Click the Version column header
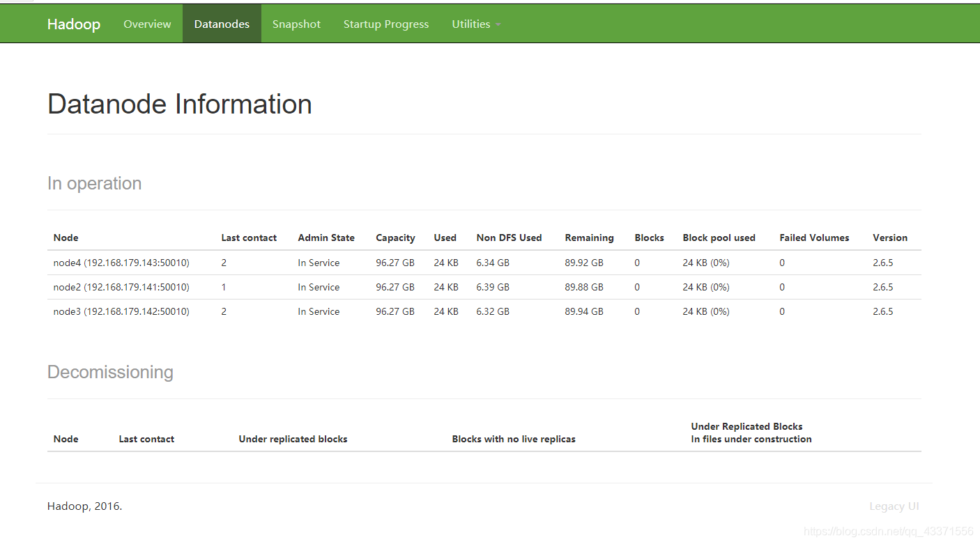980x544 pixels. 890,238
